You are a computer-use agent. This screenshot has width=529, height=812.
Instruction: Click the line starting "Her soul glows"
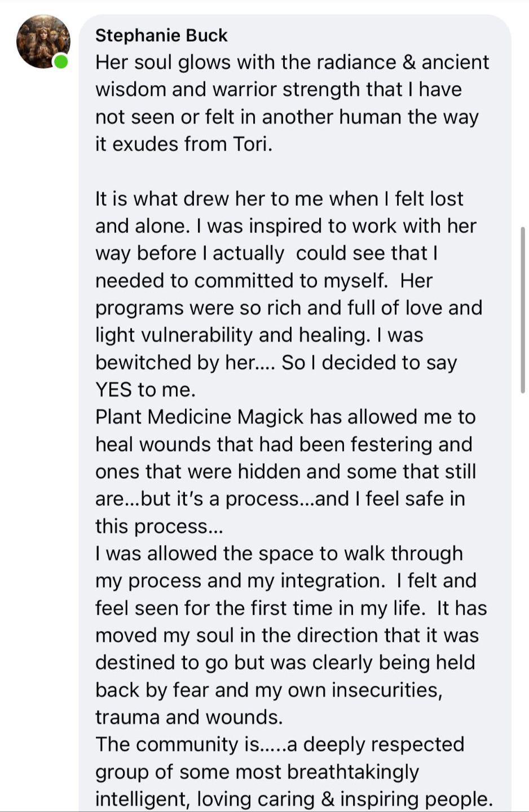click(x=292, y=63)
